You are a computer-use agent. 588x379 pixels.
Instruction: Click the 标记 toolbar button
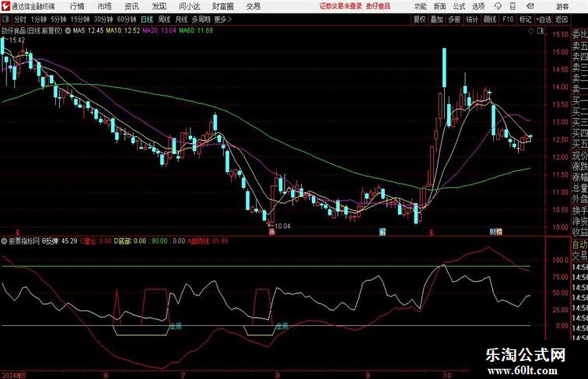click(525, 19)
